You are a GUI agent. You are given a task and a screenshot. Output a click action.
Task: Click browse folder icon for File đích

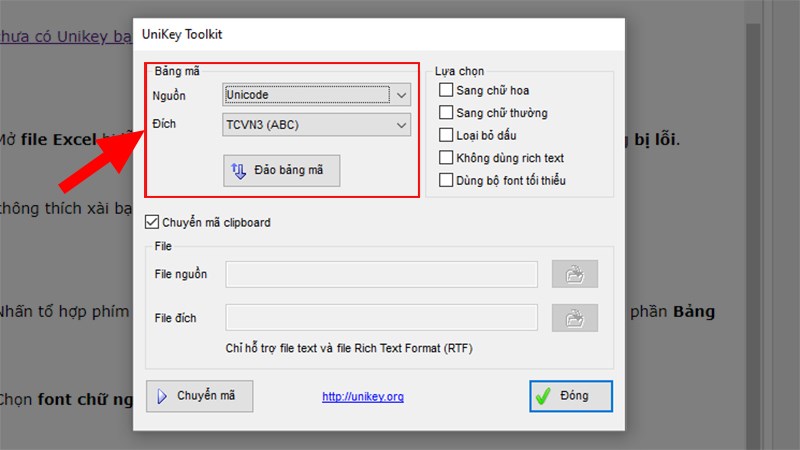coord(574,318)
